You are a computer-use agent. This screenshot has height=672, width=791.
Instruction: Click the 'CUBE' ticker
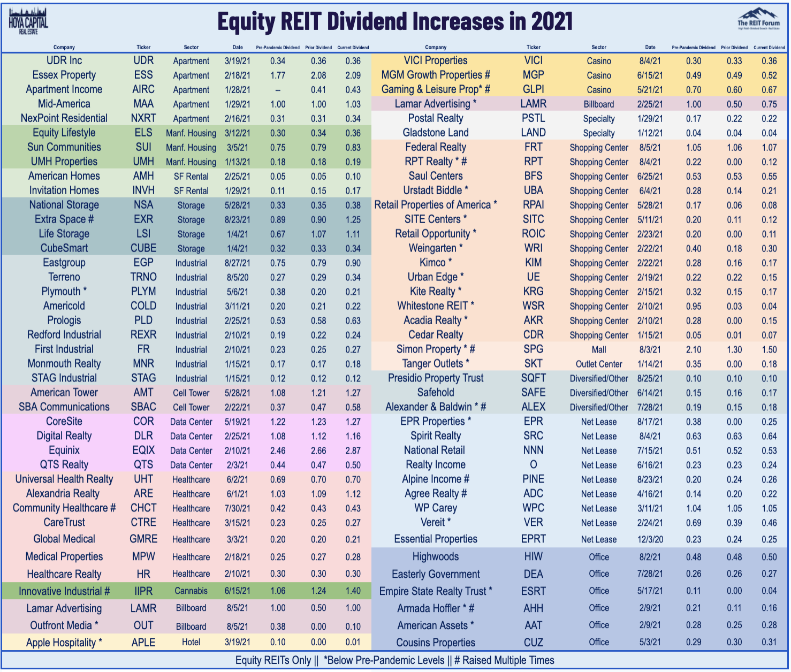[x=143, y=248]
